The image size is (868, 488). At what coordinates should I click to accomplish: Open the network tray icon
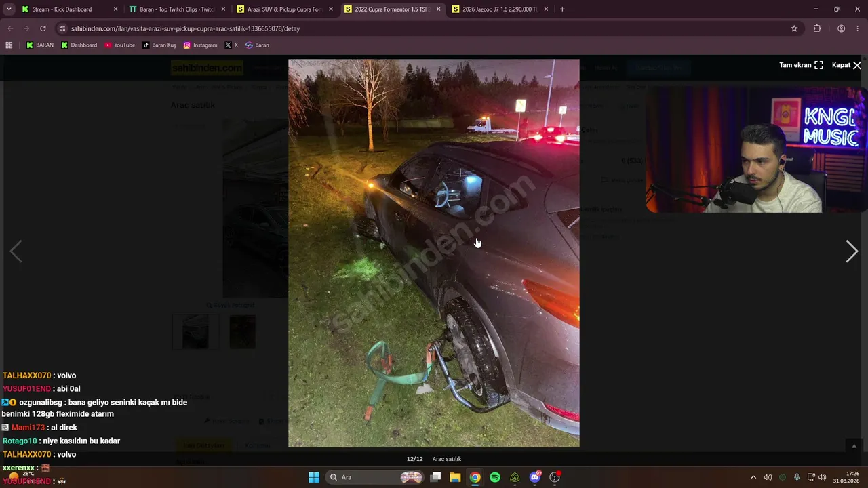coord(811,477)
